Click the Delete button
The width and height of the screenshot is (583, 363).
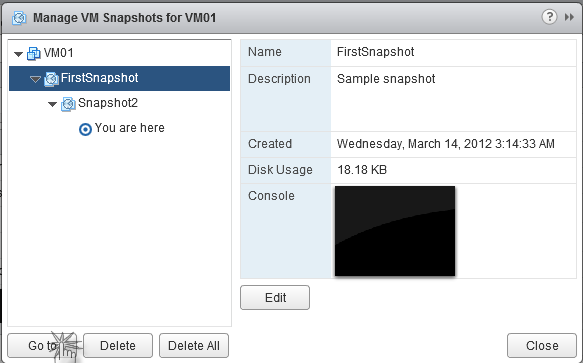[x=118, y=346]
